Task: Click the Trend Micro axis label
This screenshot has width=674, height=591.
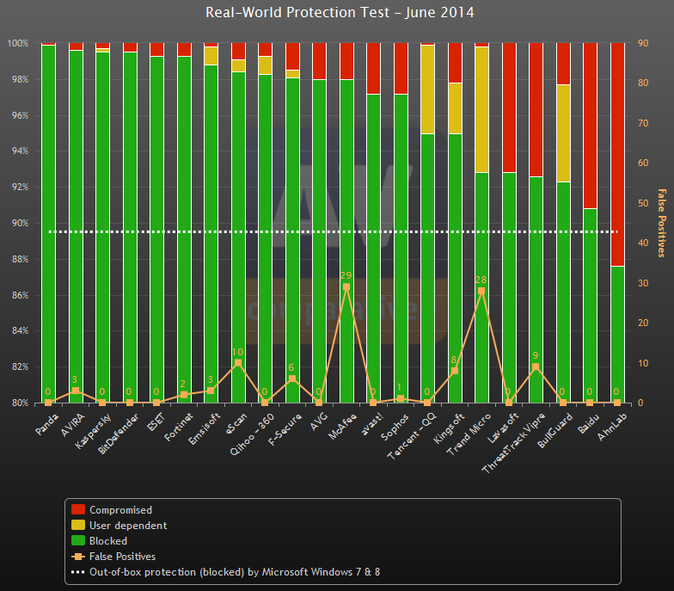Action: pos(469,434)
